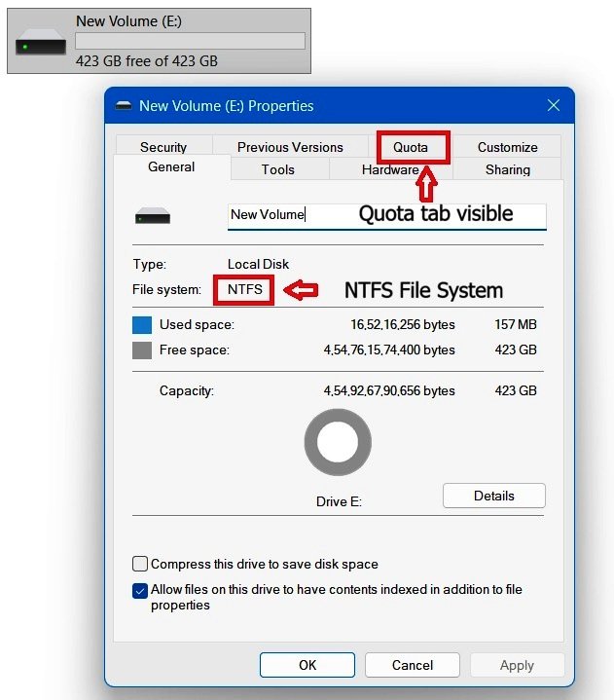614x700 pixels.
Task: Click the volume name text field
Action: (x=387, y=216)
